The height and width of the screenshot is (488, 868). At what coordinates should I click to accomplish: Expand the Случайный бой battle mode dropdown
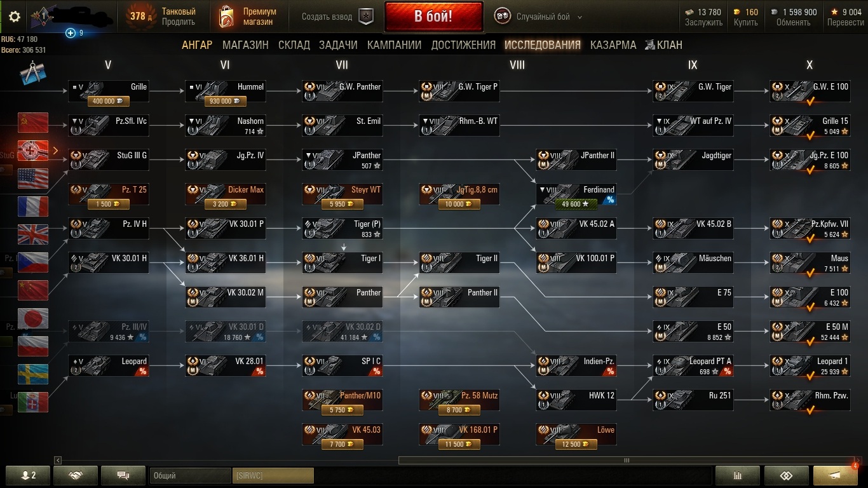tap(580, 17)
